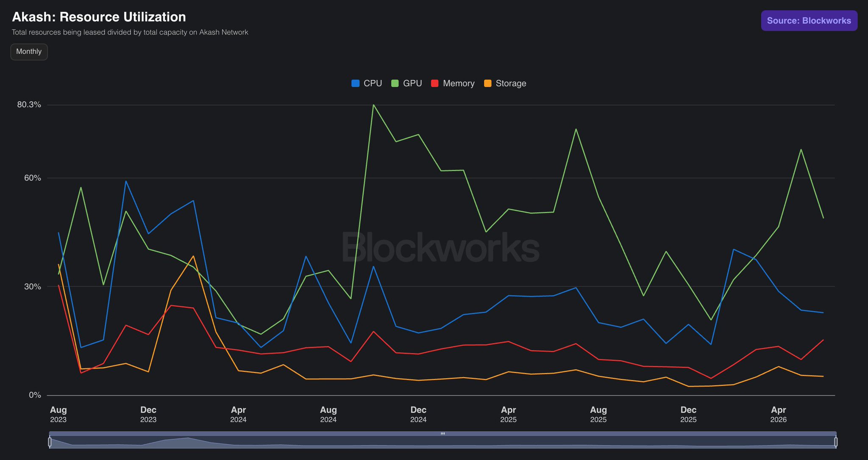Toggle the Memory series legend label
The image size is (868, 460).
(x=459, y=84)
